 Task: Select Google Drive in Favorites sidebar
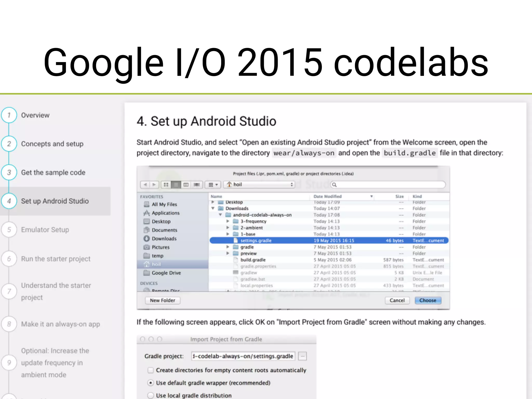coord(162,273)
